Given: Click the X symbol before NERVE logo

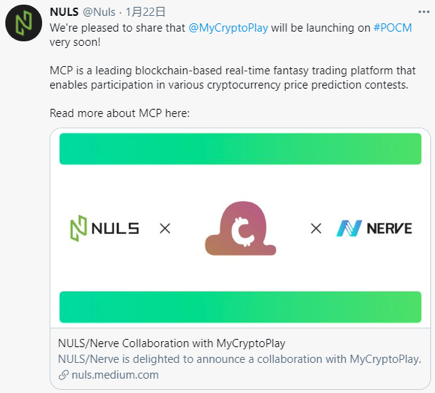Looking at the screenshot, I should point(316,229).
